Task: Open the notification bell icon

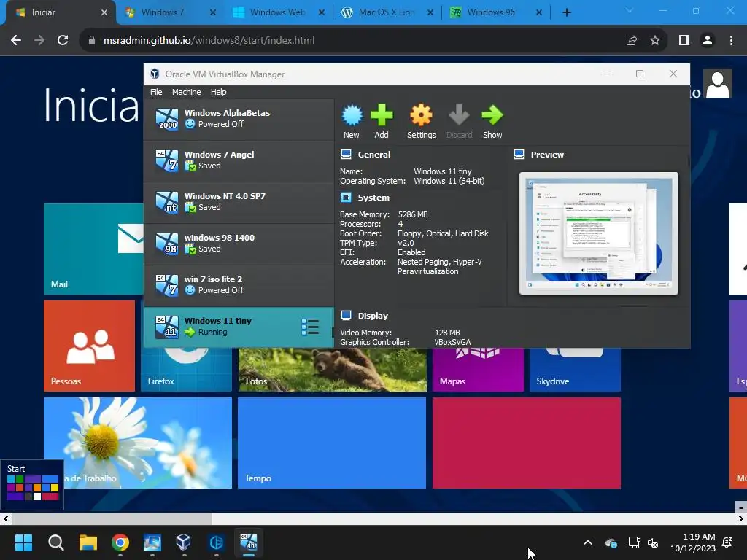Action: pos(727,542)
